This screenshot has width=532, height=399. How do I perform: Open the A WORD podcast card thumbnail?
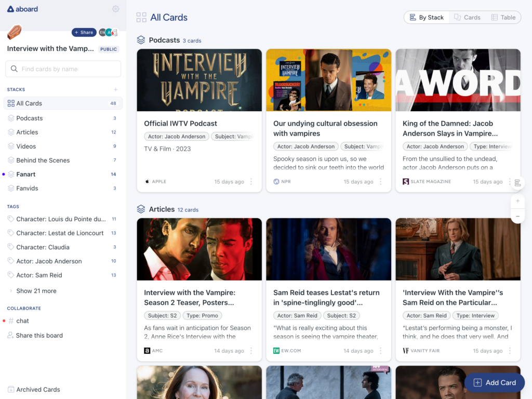tap(458, 80)
